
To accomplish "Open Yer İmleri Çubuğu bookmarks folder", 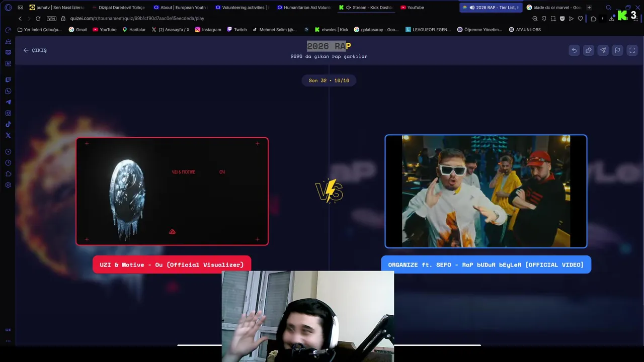I will (x=40, y=30).
